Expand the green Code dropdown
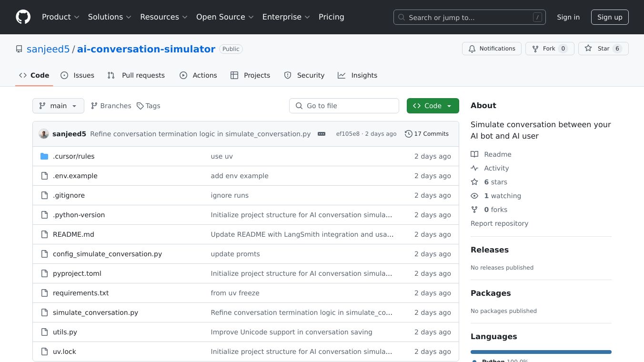 (x=433, y=106)
